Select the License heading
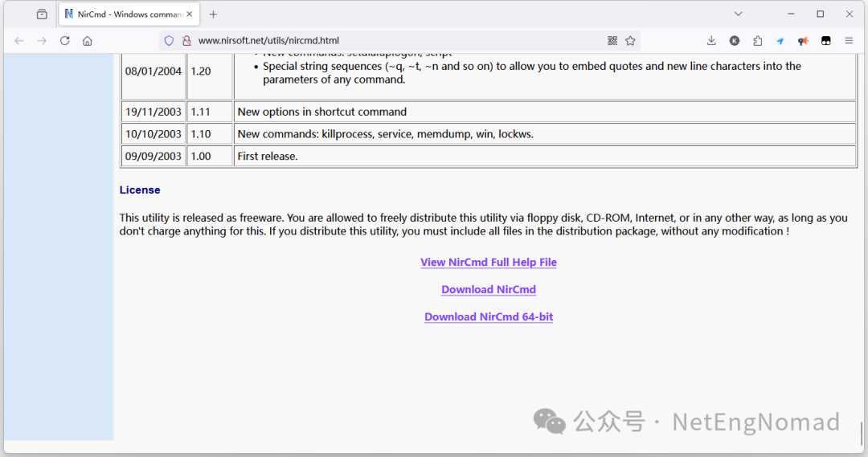The height and width of the screenshot is (457, 868). 140,190
